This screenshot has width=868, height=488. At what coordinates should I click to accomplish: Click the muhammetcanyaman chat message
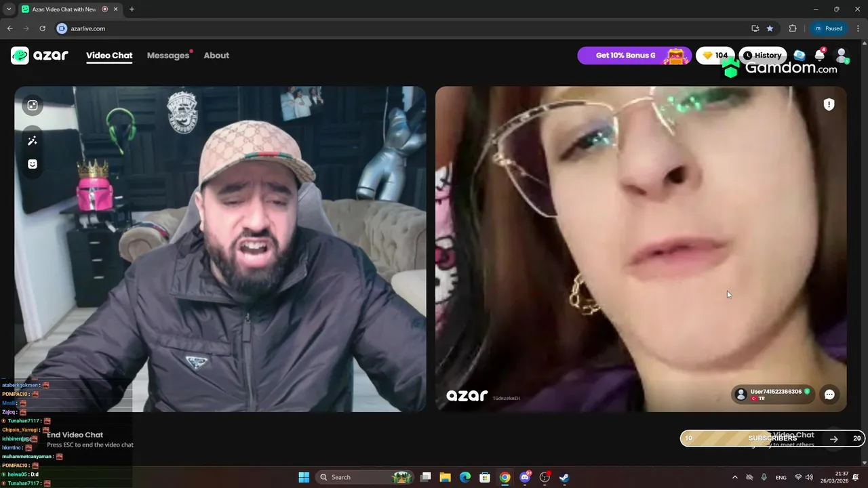click(33, 457)
